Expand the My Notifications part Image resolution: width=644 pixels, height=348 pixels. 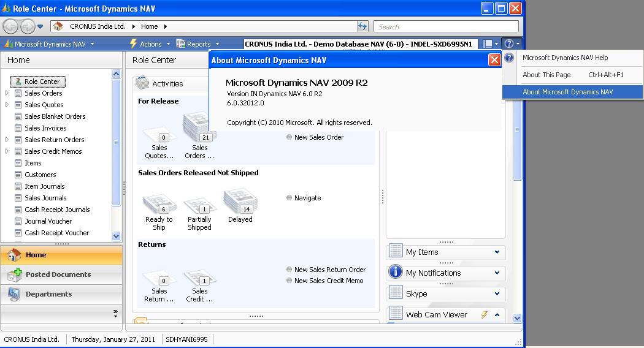point(497,273)
